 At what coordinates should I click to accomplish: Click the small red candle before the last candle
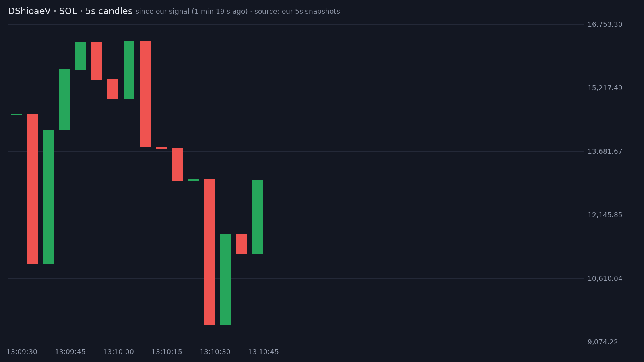click(x=242, y=244)
